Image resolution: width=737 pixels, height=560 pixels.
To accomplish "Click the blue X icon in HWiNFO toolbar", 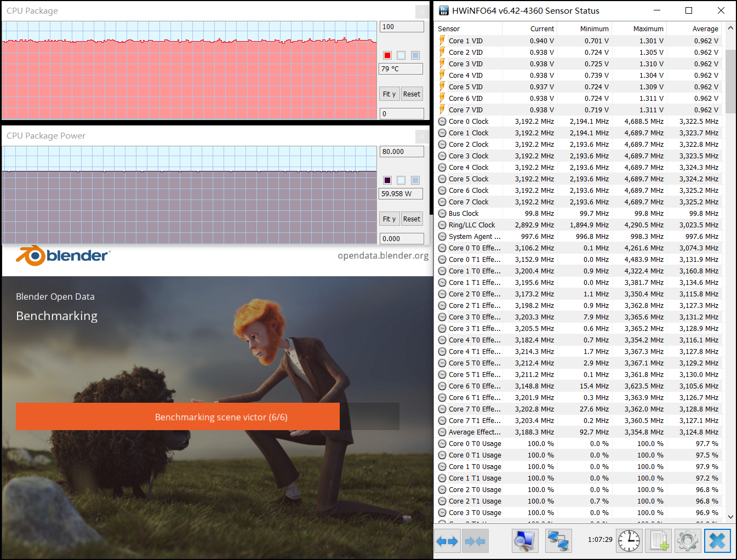I will click(717, 541).
